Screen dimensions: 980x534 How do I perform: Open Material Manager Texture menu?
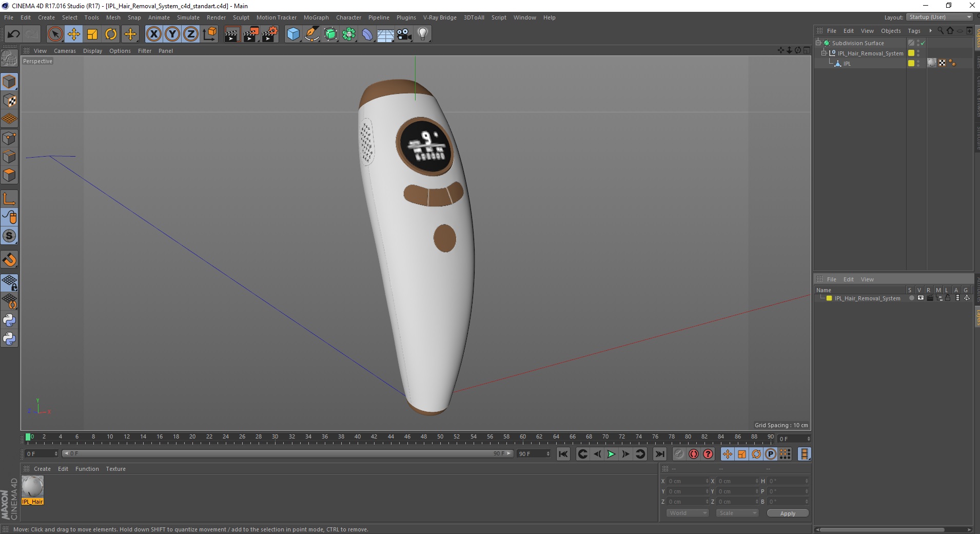coord(115,469)
